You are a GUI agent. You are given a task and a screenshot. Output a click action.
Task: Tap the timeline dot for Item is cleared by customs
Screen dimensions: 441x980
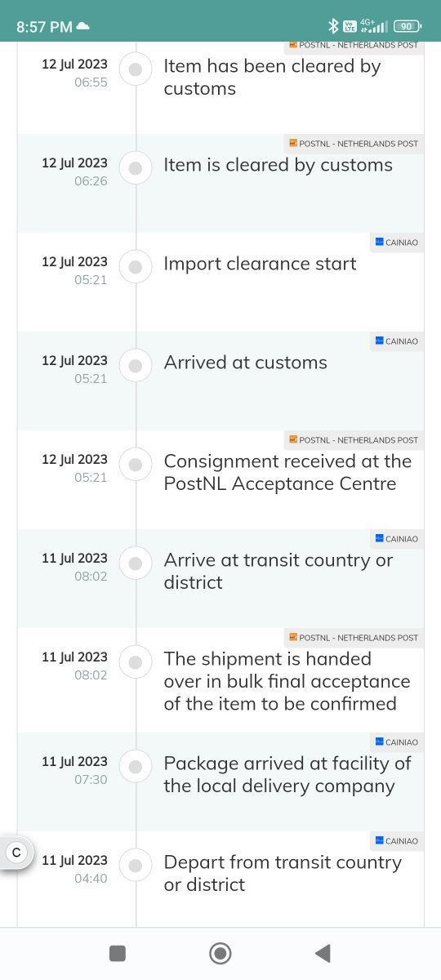click(x=136, y=169)
